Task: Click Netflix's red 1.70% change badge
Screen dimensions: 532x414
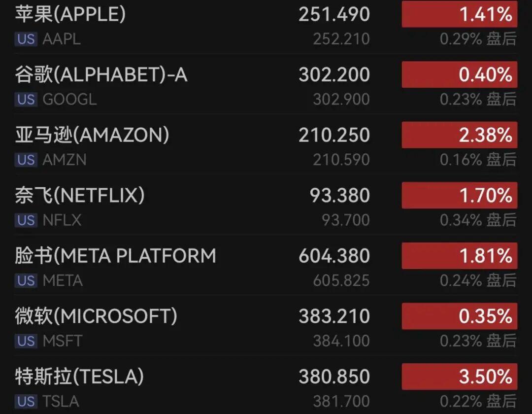Action: (x=459, y=196)
